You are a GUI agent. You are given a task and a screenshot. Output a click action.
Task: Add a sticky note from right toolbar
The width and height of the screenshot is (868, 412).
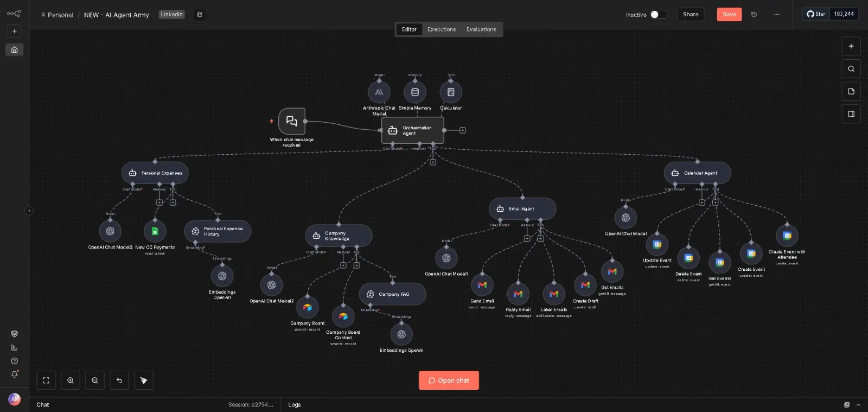[x=851, y=91]
